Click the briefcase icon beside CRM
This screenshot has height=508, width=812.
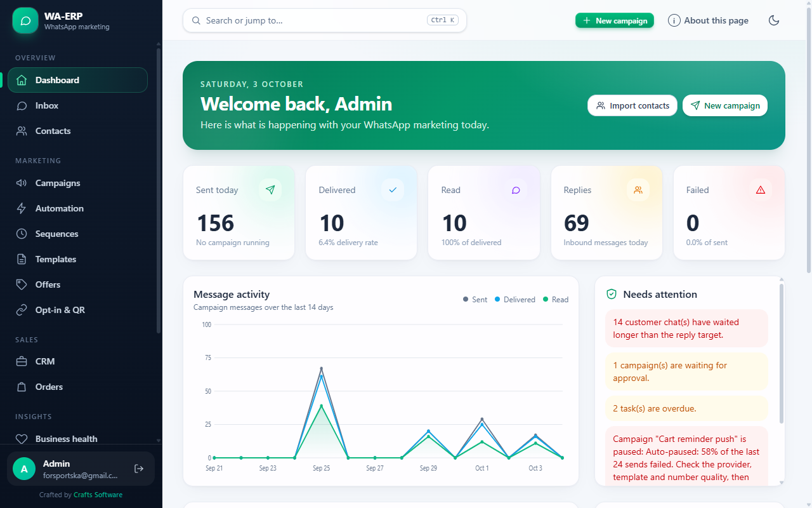tap(22, 361)
